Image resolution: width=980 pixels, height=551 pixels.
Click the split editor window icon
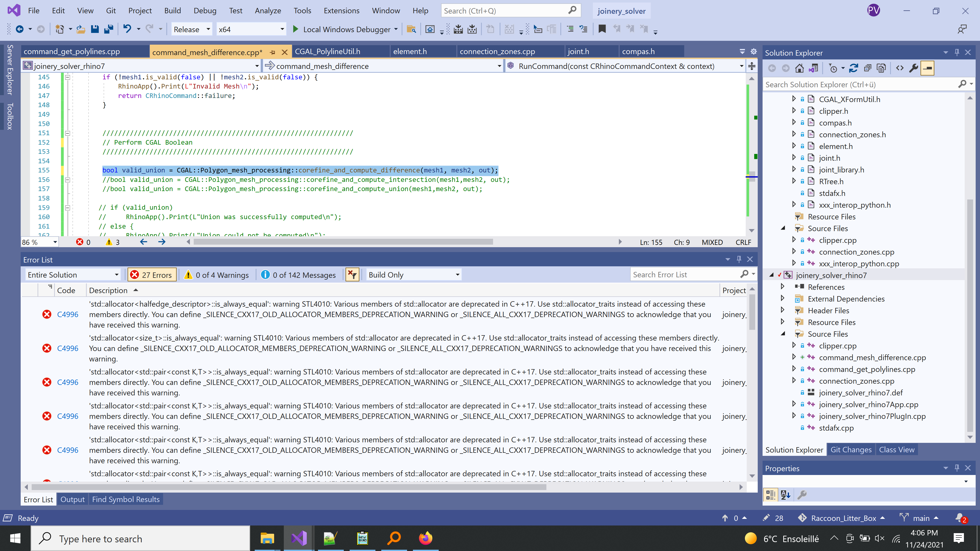tap(752, 66)
